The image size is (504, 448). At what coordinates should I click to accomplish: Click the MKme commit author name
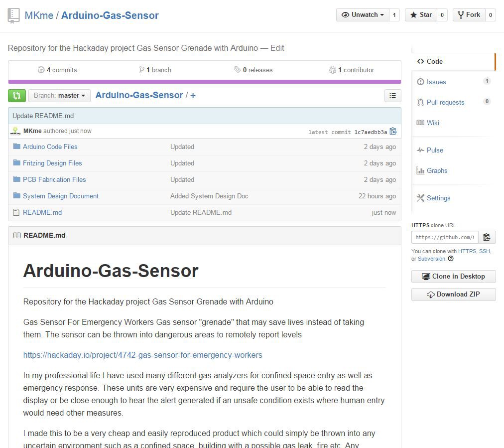pyautogui.click(x=32, y=131)
